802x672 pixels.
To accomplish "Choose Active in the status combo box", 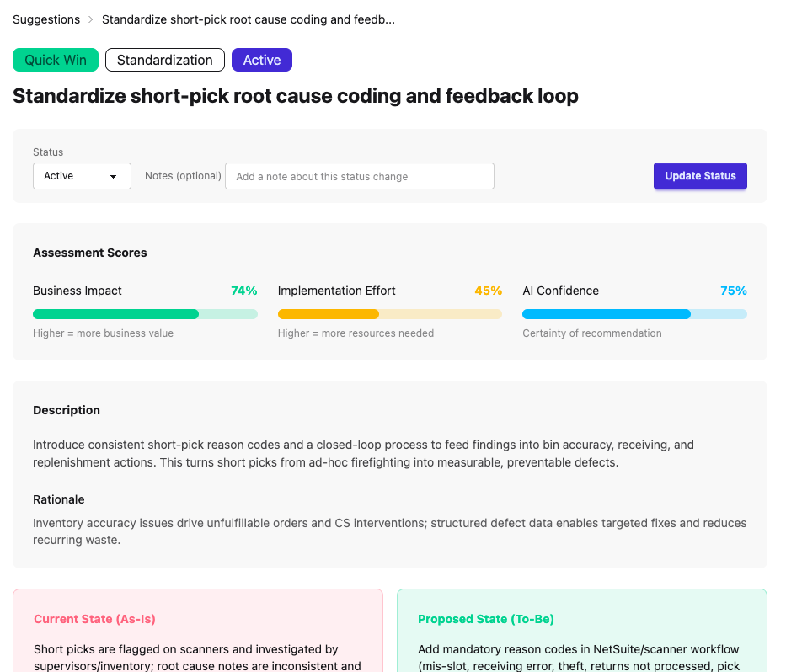I will (x=81, y=176).
